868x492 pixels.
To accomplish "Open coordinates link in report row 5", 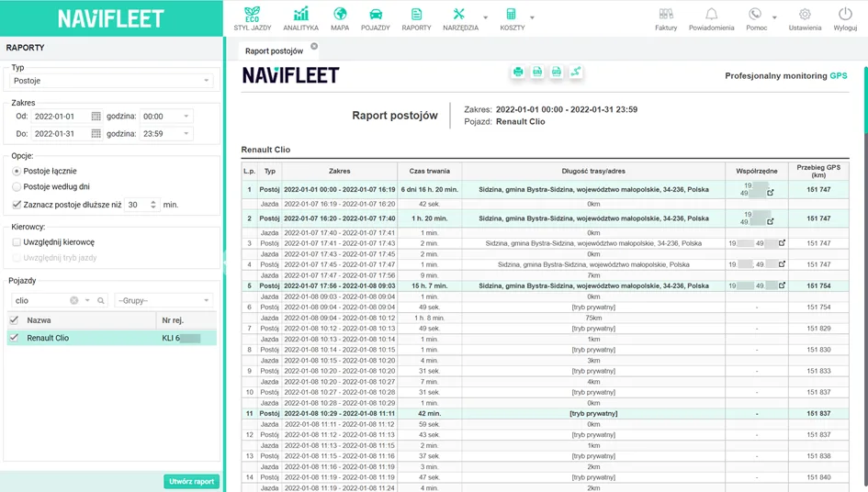I will point(782,285).
